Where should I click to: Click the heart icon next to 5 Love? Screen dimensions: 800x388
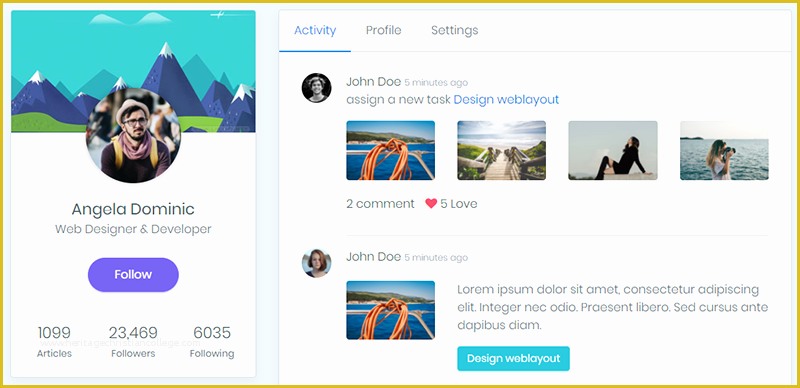point(431,203)
